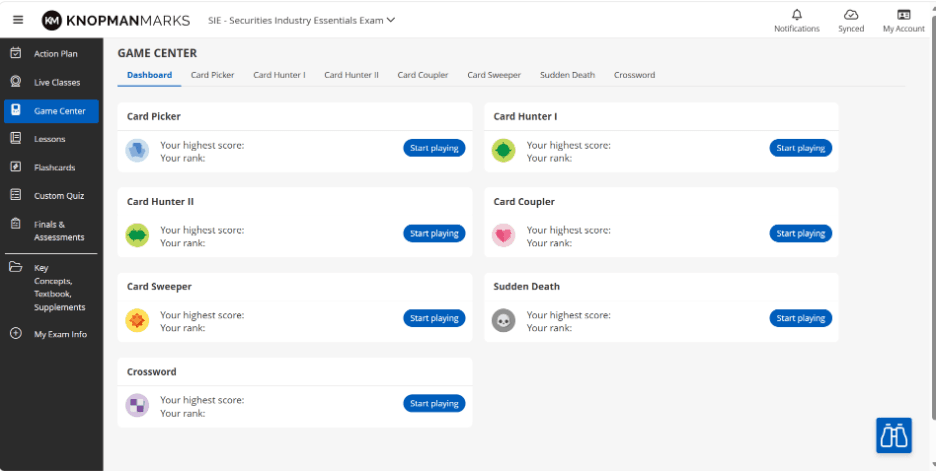Viewport: 936px width, 471px height.
Task: Click the Knopman Marks KM logo
Action: pos(52,20)
